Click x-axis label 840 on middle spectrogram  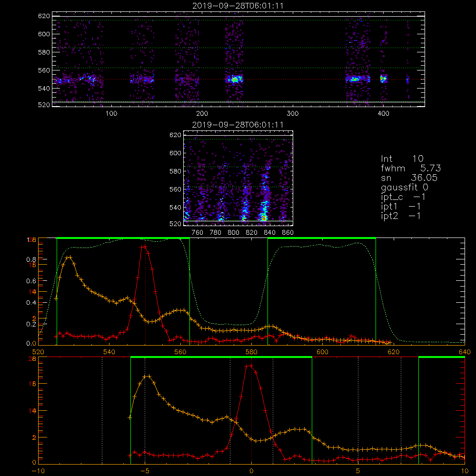pyautogui.click(x=269, y=233)
